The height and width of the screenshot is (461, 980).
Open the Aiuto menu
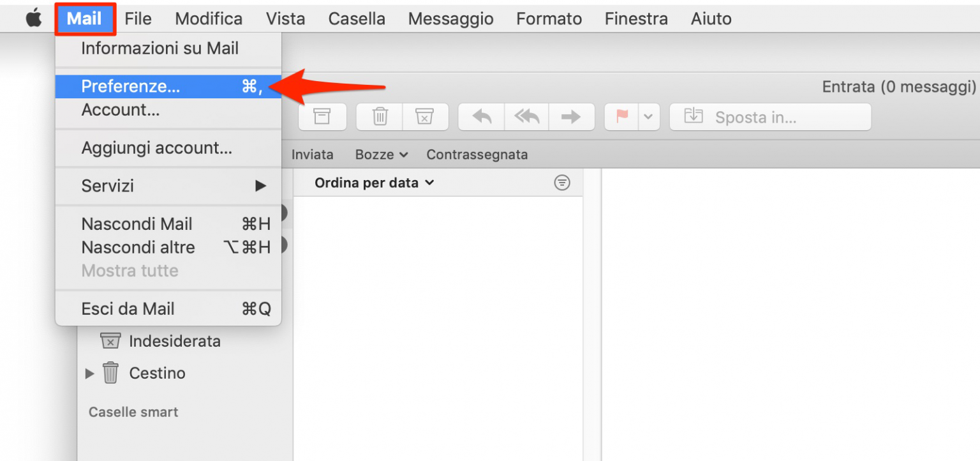pos(711,19)
